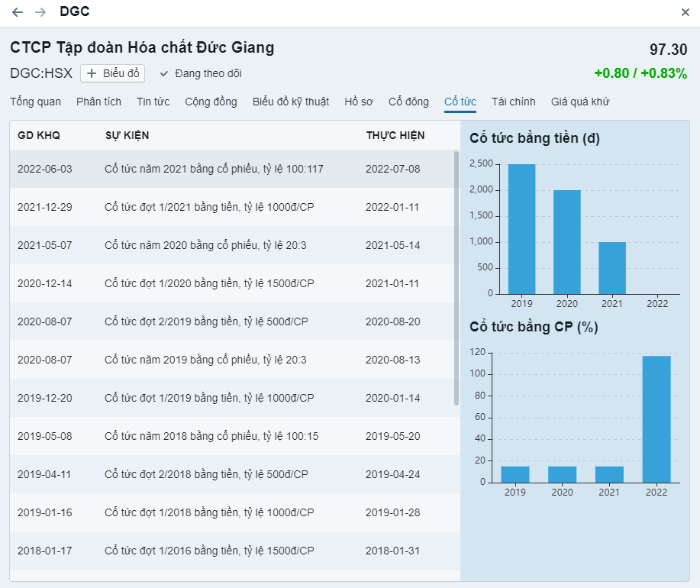Select the Biểu đồ kỹ thuật tab
Viewport: 700px width, 588px height.
291,102
